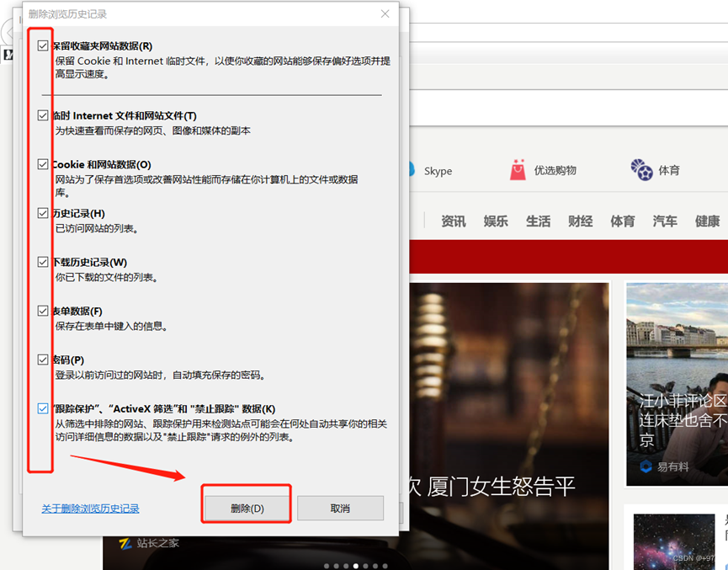
Task: Click the 历史记录(H) label text
Action: click(78, 213)
